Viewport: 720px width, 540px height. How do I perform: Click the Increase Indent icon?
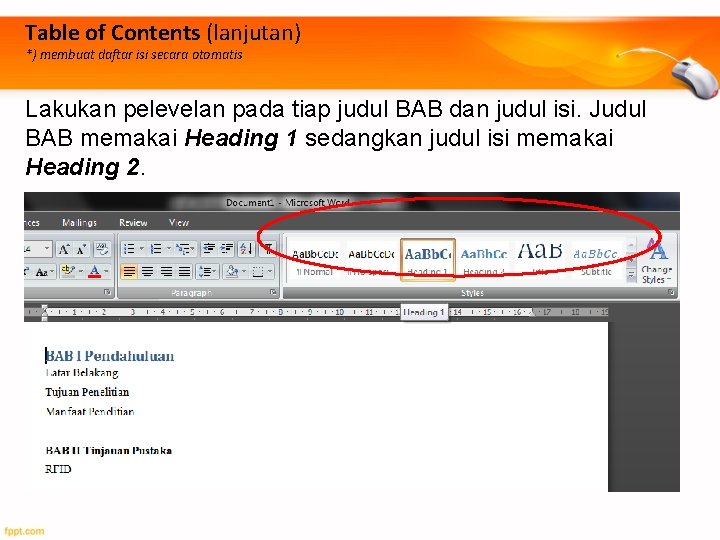coord(227,249)
